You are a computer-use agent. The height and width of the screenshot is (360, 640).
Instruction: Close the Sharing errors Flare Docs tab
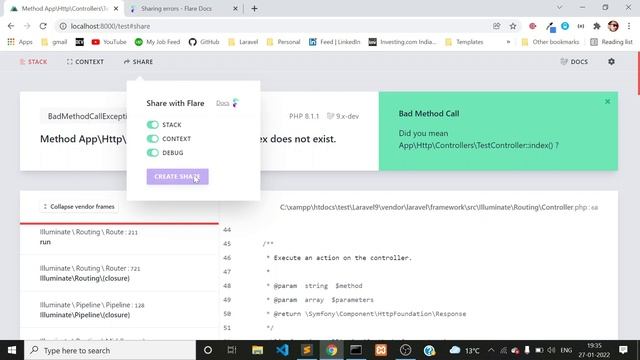[x=235, y=8]
